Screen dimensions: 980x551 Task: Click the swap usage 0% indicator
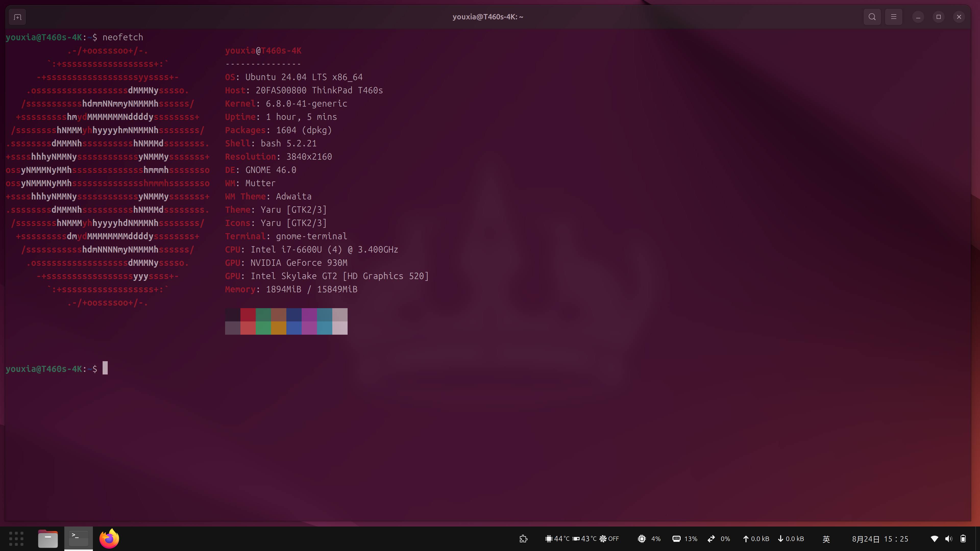coord(719,539)
